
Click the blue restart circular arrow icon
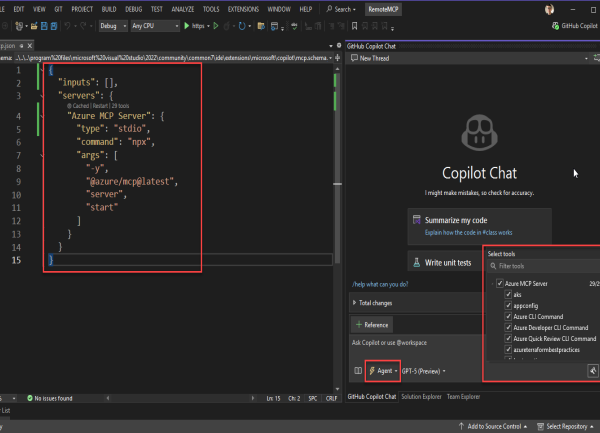[x=242, y=26]
